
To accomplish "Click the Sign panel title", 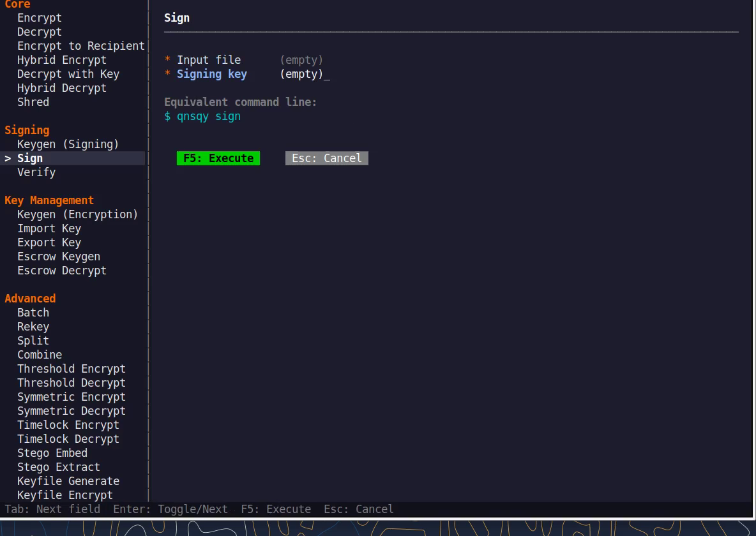I will pyautogui.click(x=177, y=18).
